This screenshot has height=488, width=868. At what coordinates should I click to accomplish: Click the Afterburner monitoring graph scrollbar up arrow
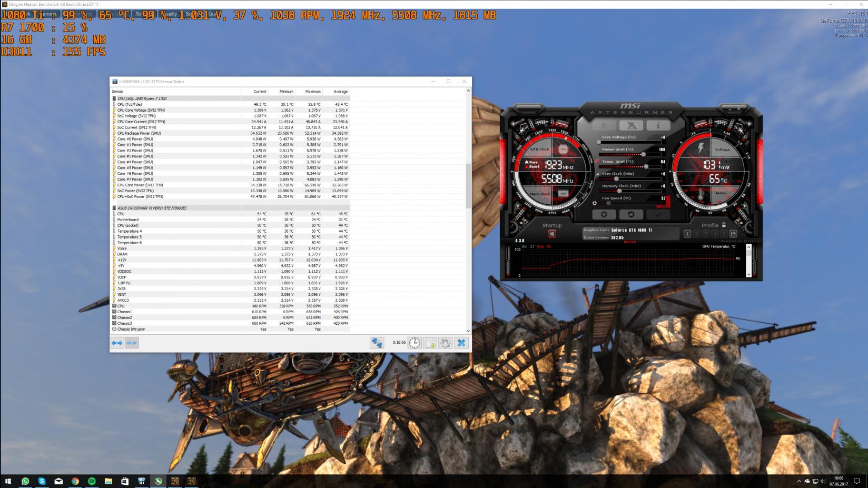pyautogui.click(x=748, y=247)
